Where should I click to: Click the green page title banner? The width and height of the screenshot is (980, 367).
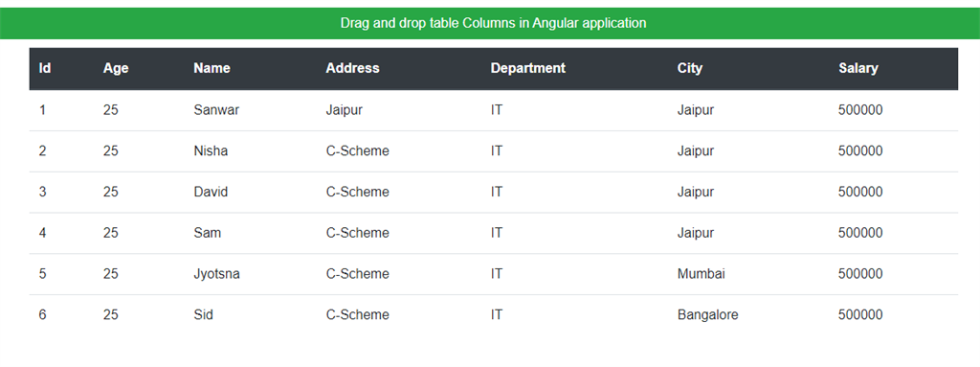(490, 23)
